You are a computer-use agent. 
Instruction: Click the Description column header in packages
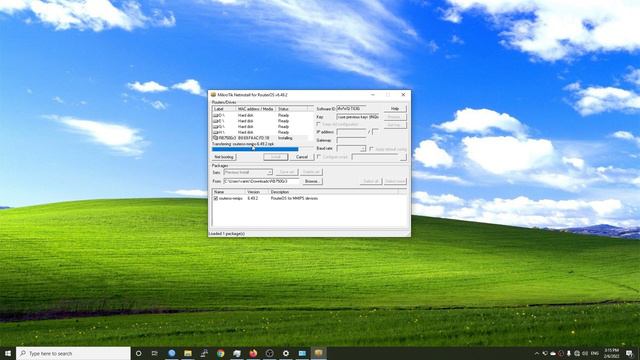[x=333, y=192]
